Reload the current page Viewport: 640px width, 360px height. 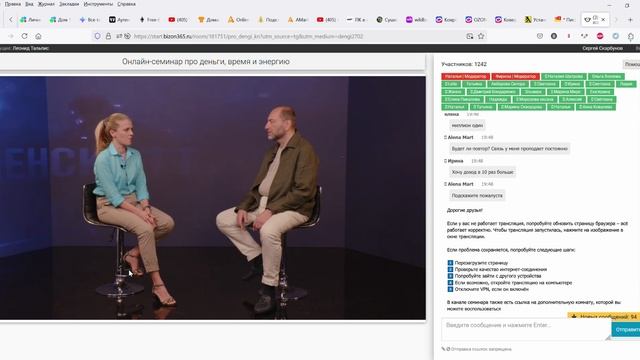point(24,36)
